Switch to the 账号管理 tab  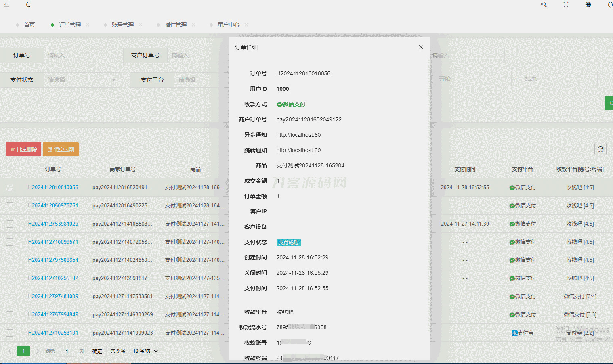click(123, 25)
